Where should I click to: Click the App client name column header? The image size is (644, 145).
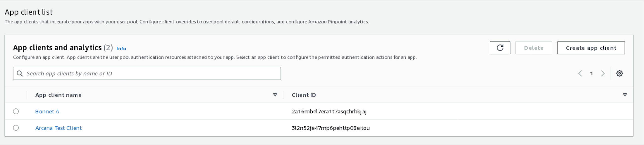click(58, 95)
